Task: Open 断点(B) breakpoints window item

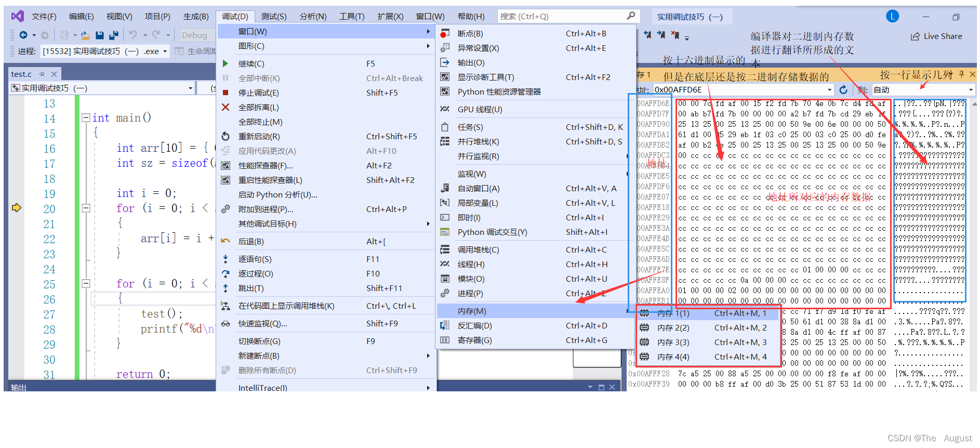Action: tap(536, 33)
